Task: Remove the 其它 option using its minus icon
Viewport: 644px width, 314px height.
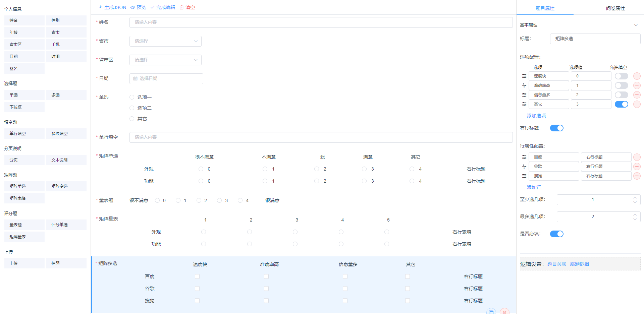Action: tap(637, 104)
